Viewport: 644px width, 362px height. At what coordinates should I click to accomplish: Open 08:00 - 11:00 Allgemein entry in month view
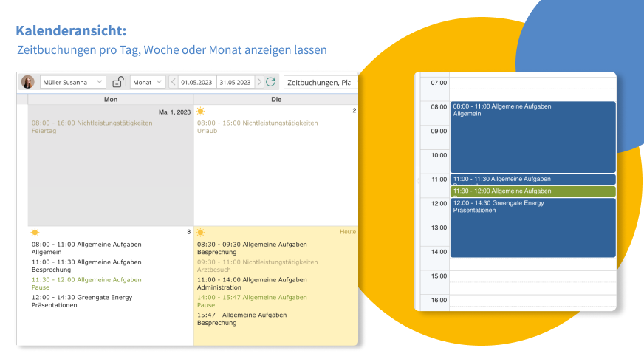pos(86,248)
